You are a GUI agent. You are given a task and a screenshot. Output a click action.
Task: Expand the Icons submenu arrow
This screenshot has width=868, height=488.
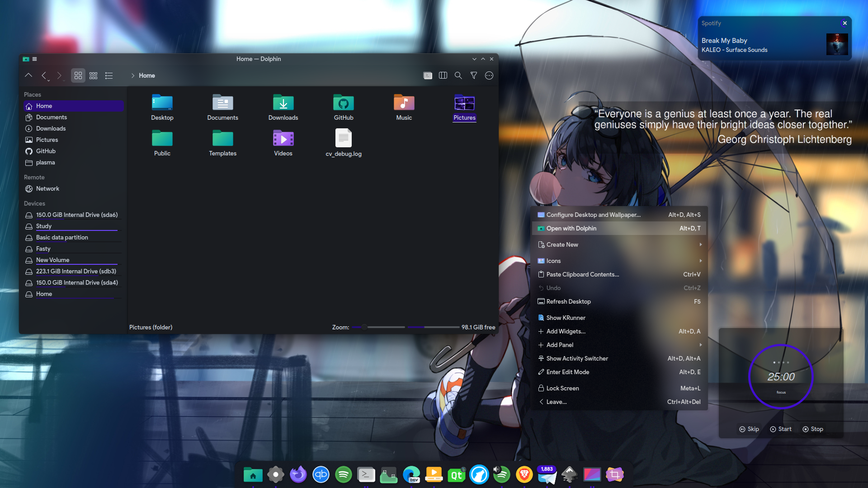701,261
